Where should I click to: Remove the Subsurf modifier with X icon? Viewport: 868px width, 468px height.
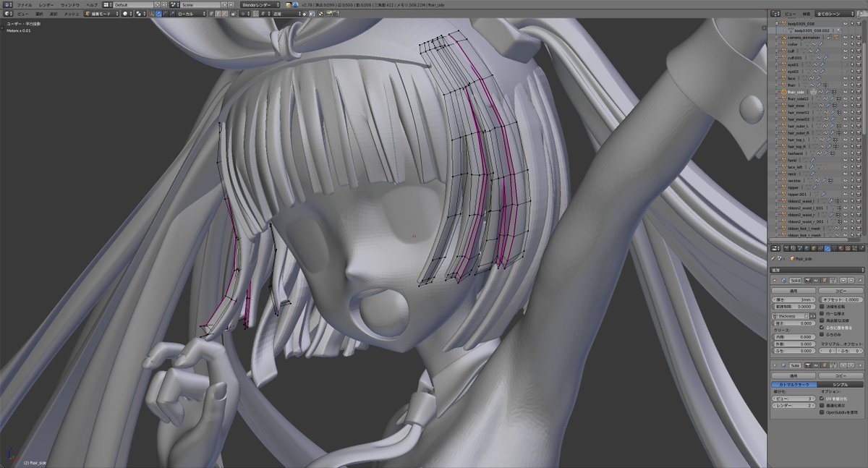pyautogui.click(x=860, y=365)
